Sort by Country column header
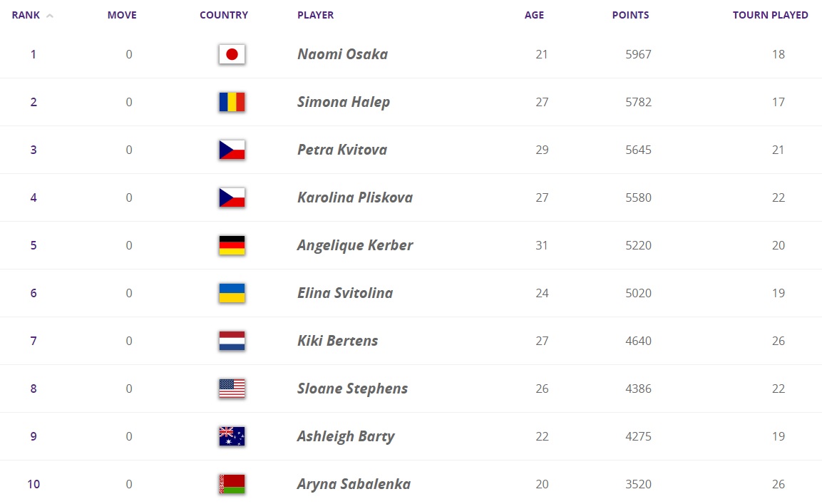 (x=224, y=15)
